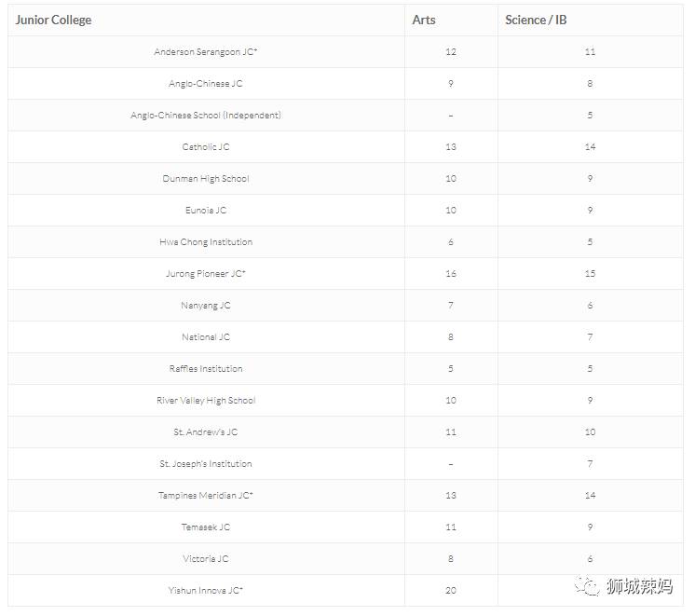Click Science score 15 for Jurong Pioneer
The width and height of the screenshot is (695, 616).
point(590,274)
